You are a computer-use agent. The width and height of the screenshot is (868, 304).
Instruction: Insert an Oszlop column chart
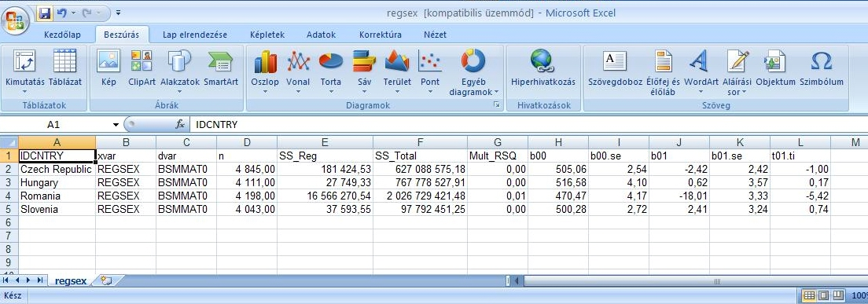[x=265, y=72]
